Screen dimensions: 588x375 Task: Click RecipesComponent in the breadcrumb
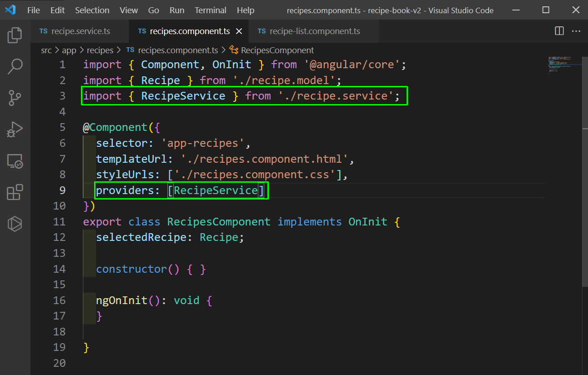[x=277, y=50]
